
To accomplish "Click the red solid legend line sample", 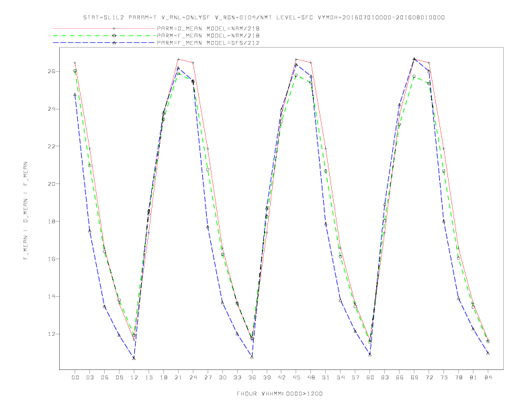I will click(x=104, y=28).
